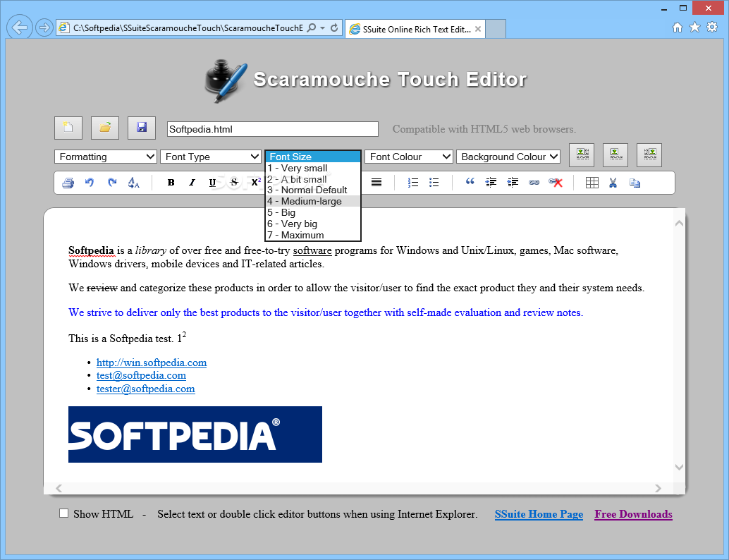Insert a numbered list
This screenshot has height=560, width=729.
point(413,183)
